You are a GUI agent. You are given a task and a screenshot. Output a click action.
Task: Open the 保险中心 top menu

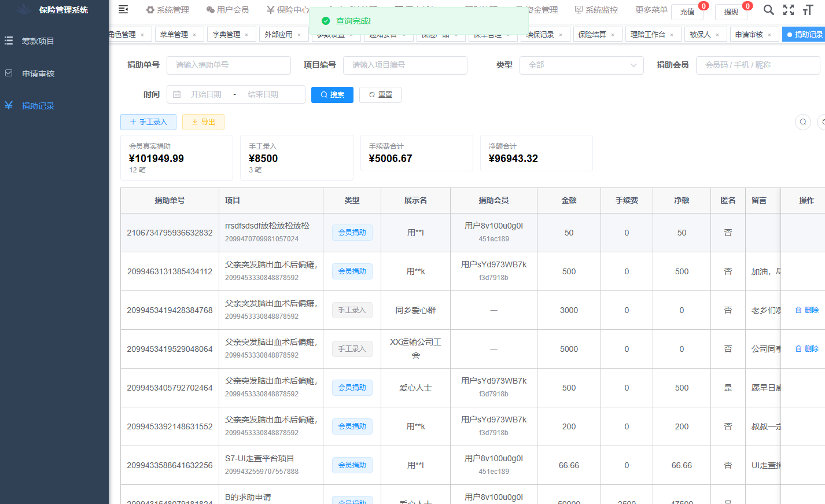(x=288, y=10)
